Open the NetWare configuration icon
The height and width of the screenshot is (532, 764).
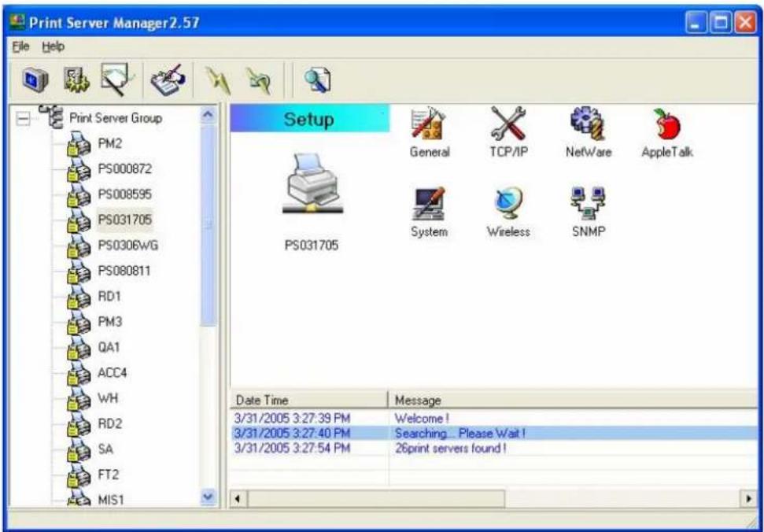[588, 124]
